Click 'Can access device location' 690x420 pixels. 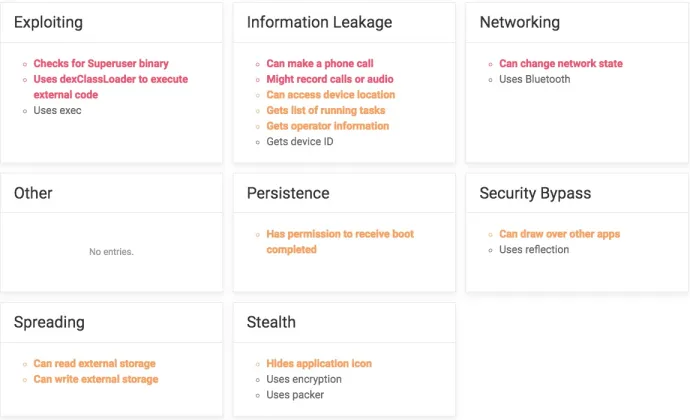pos(330,95)
